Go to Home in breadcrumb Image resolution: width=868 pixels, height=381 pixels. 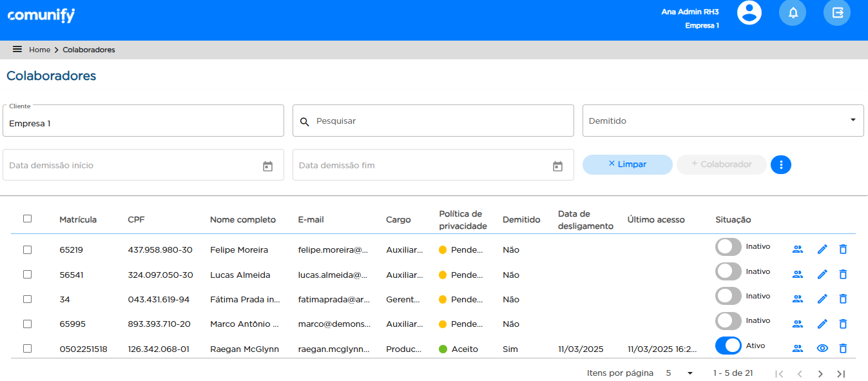click(x=39, y=50)
